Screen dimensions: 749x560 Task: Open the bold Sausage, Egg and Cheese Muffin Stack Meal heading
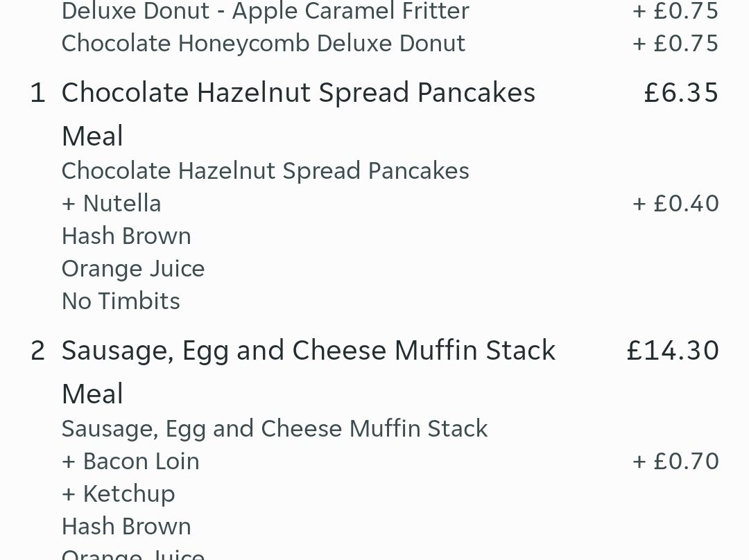point(308,351)
